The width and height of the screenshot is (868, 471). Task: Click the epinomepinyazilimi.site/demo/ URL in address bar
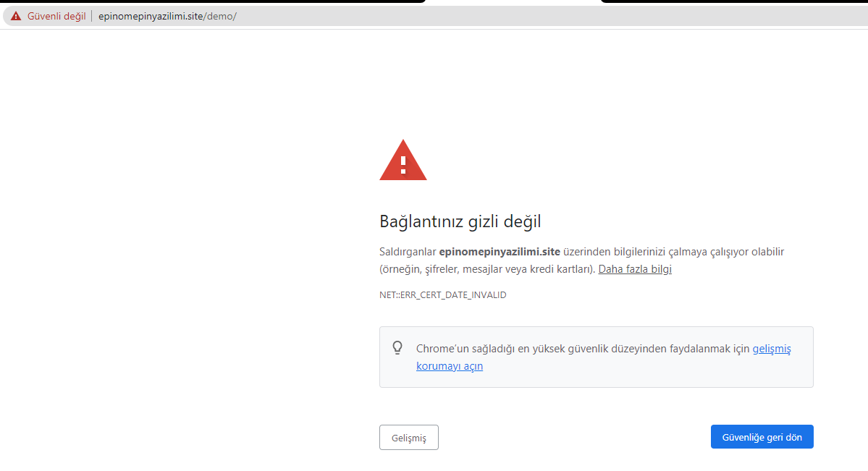coord(167,17)
